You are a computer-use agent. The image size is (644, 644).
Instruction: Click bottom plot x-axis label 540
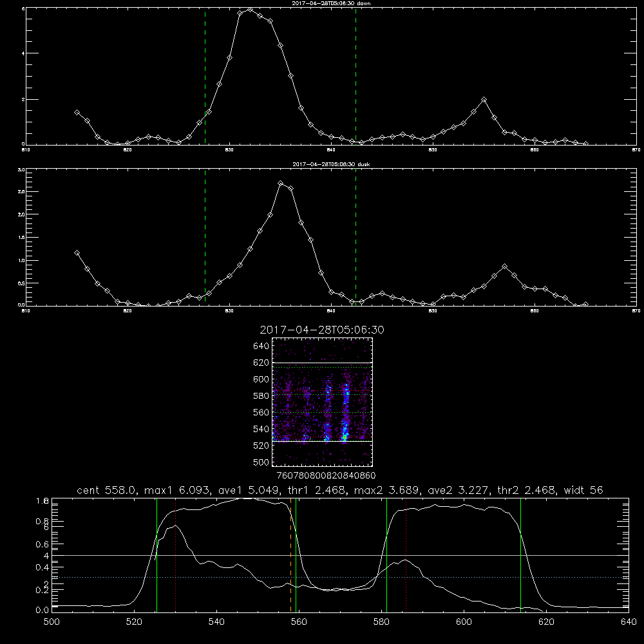216,622
